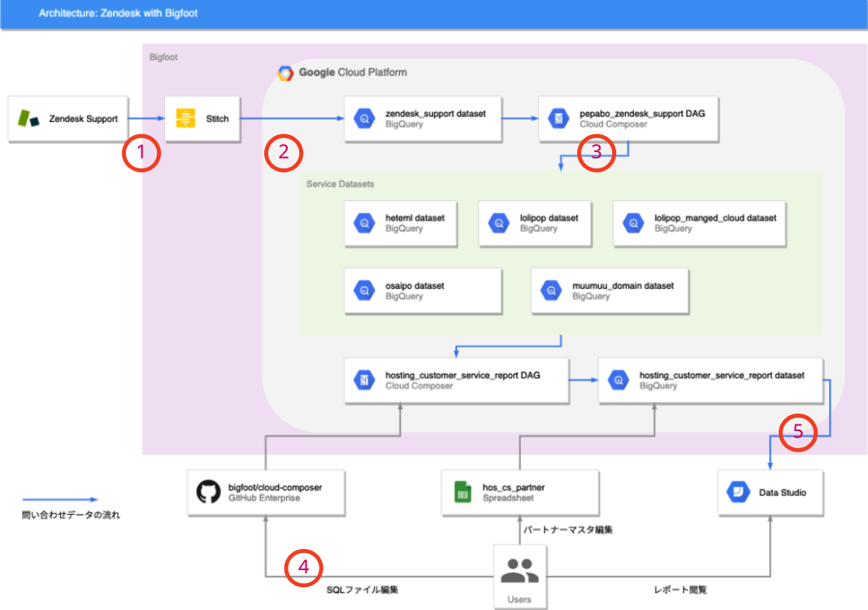Expand the Service Datasets group
The image size is (868, 610).
click(x=340, y=184)
